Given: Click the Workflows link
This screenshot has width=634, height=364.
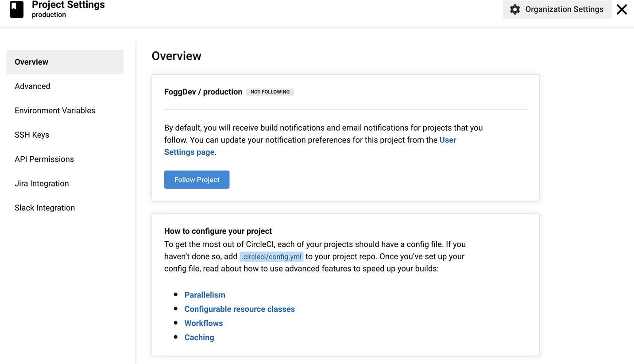Looking at the screenshot, I should [x=204, y=323].
